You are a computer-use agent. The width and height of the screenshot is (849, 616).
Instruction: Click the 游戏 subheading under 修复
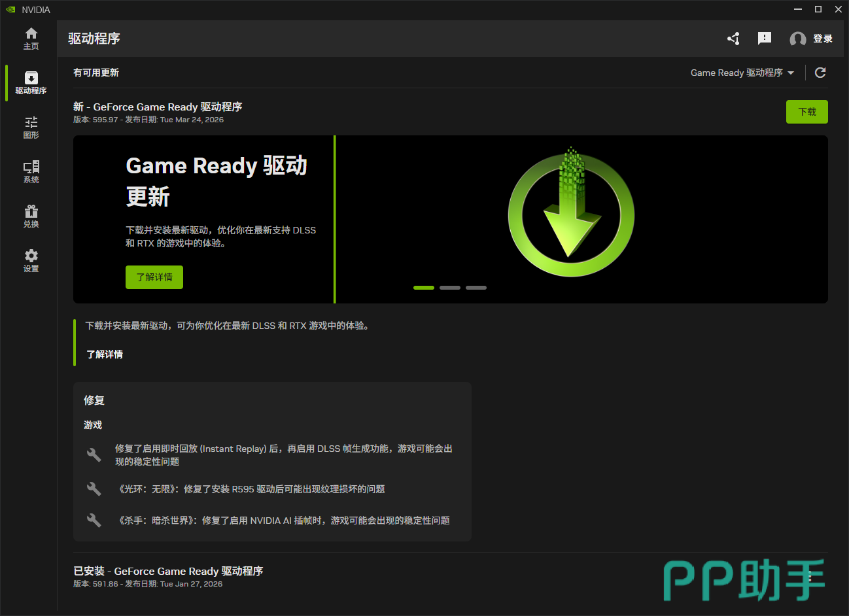pos(93,425)
